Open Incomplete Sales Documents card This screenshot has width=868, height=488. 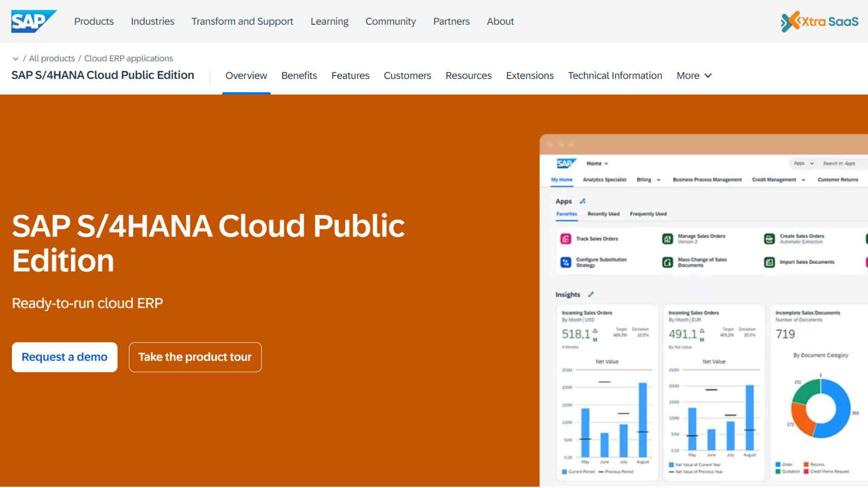point(819,393)
